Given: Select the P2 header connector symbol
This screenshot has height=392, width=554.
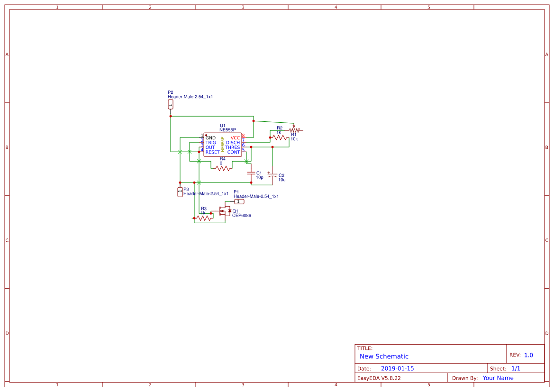Looking at the screenshot, I should click(x=170, y=104).
